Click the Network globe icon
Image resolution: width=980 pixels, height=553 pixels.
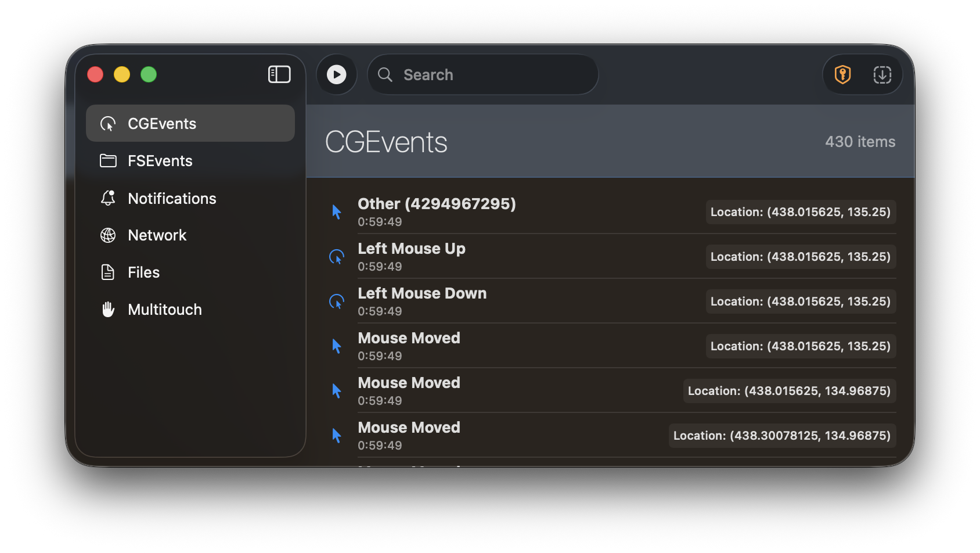(x=108, y=235)
